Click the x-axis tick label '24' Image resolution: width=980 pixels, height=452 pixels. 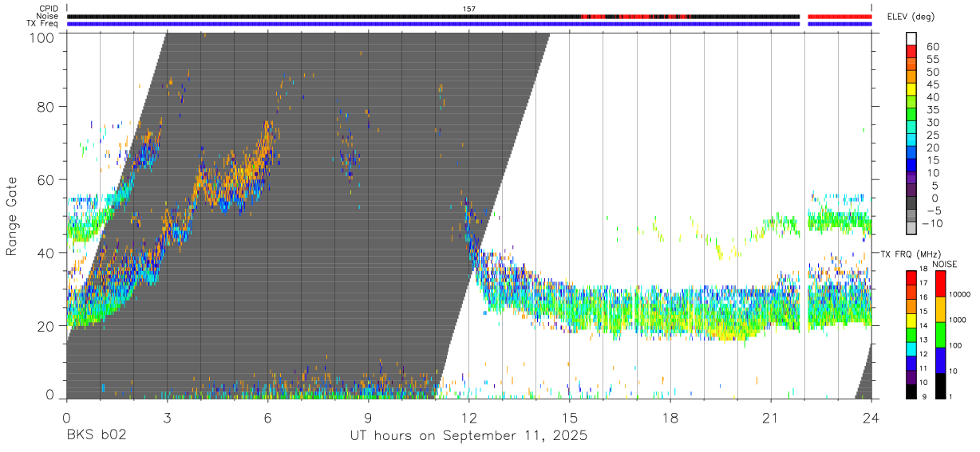pos(871,418)
